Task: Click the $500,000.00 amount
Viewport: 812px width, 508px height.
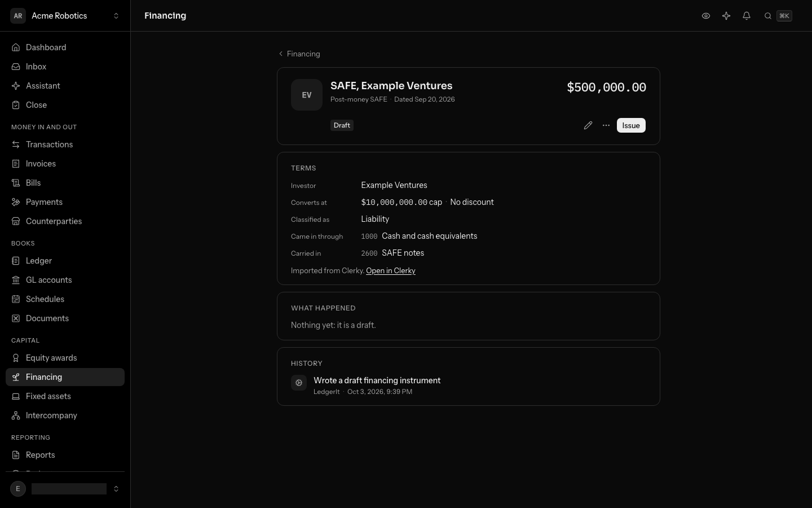Action: click(606, 87)
